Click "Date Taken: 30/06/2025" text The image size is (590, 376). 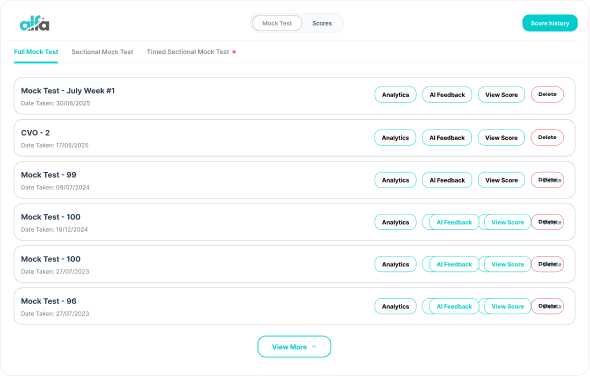[55, 104]
